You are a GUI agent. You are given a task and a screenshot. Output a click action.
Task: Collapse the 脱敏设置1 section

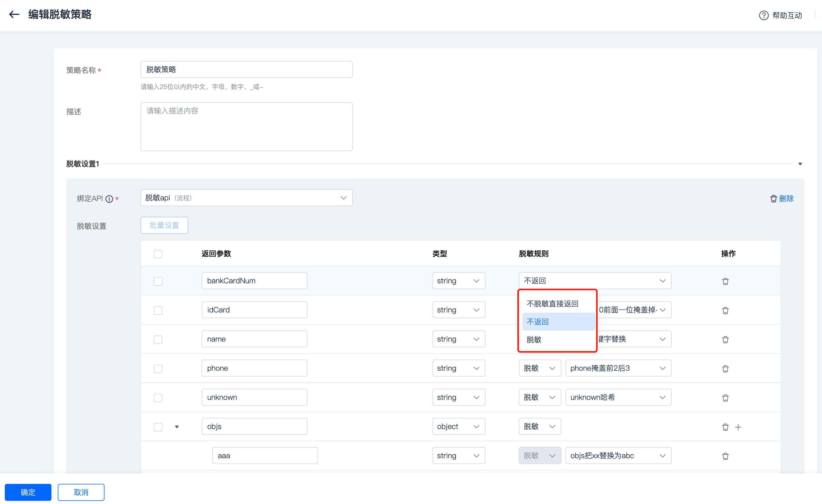[x=800, y=164]
